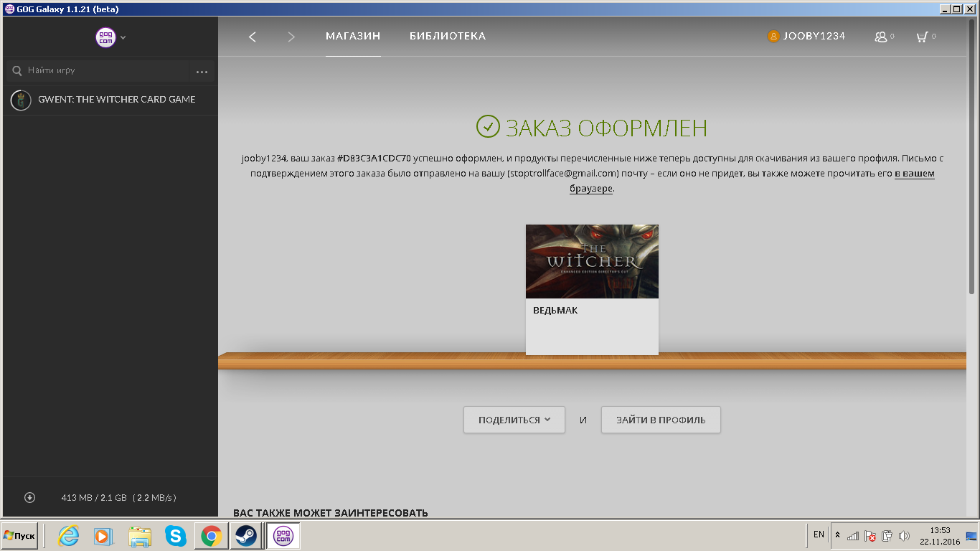Open the friends list icon
This screenshot has height=551, width=980.
[882, 37]
